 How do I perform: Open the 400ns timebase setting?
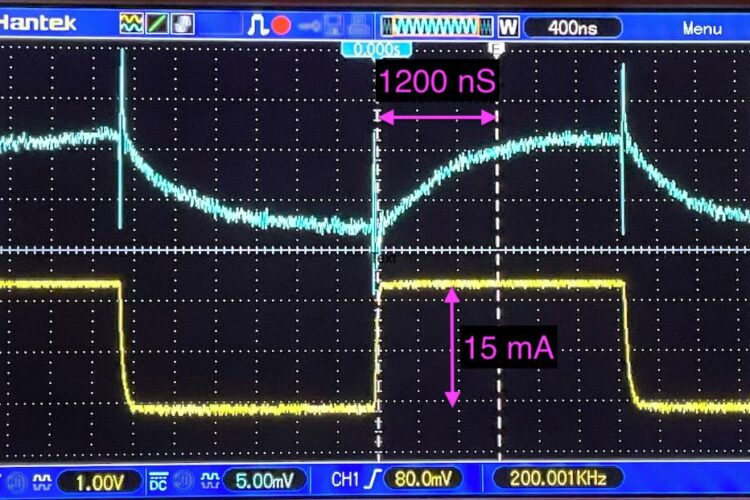573,27
